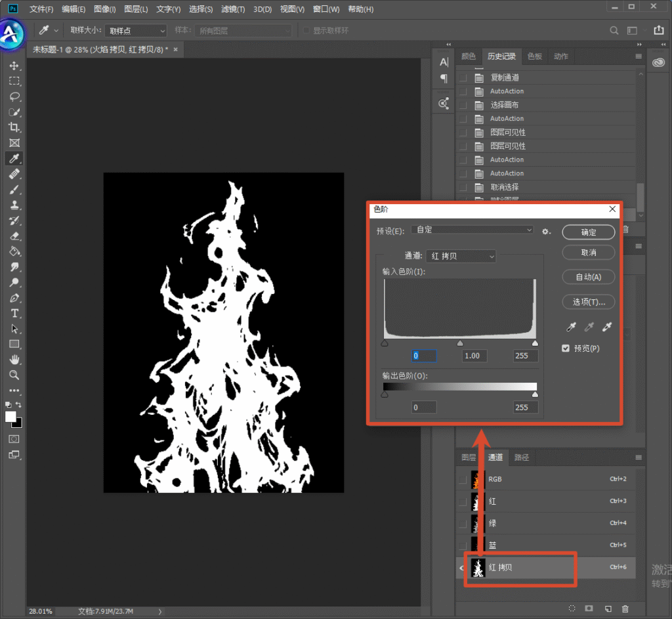Select the Rectangular Marquee tool
Image resolution: width=672 pixels, height=619 pixels.
(14, 81)
